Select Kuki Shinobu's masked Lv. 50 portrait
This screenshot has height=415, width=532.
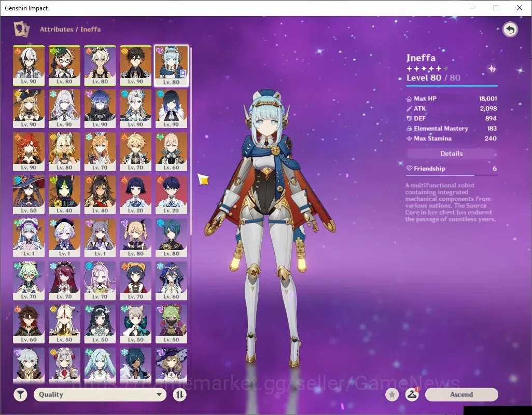point(171,324)
